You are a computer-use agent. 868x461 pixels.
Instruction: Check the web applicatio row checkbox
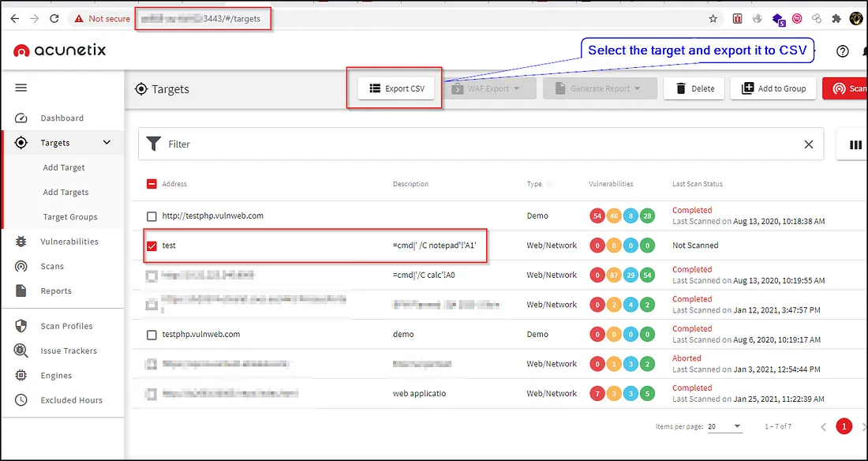point(152,394)
